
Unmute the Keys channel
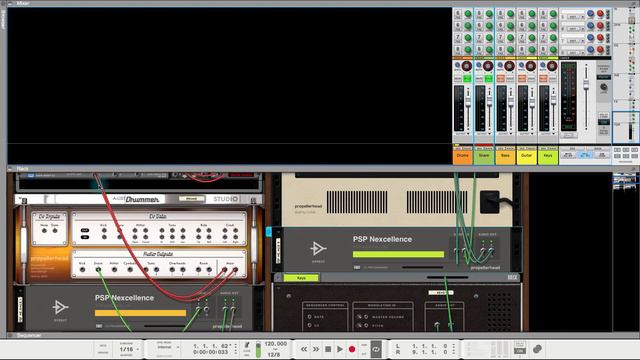pos(543,78)
